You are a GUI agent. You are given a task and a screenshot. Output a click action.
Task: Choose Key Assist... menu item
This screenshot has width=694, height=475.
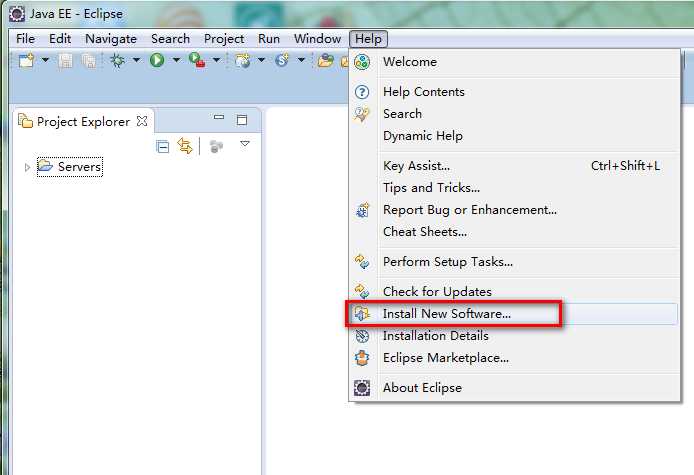(514, 166)
